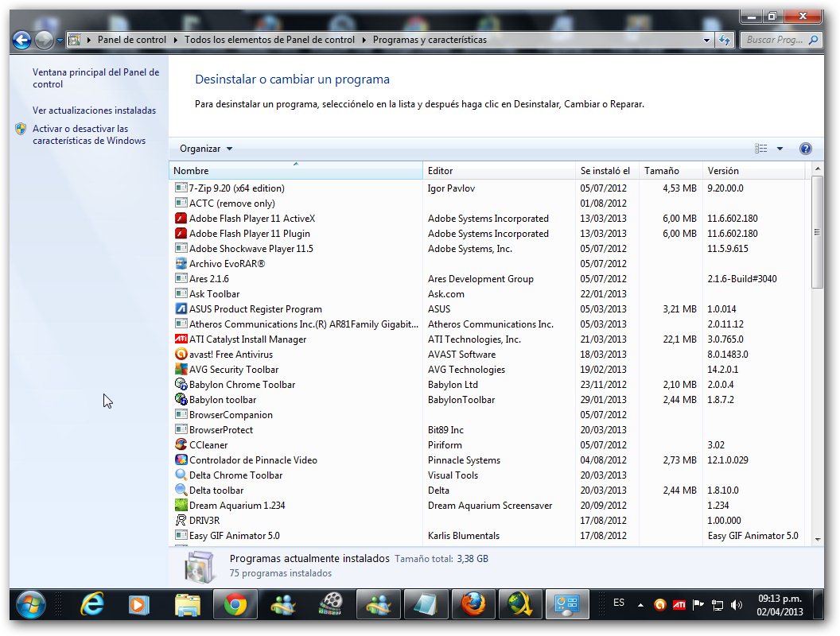840x636 pixels.
Task: Open the address bar history dropdown
Action: tap(706, 41)
